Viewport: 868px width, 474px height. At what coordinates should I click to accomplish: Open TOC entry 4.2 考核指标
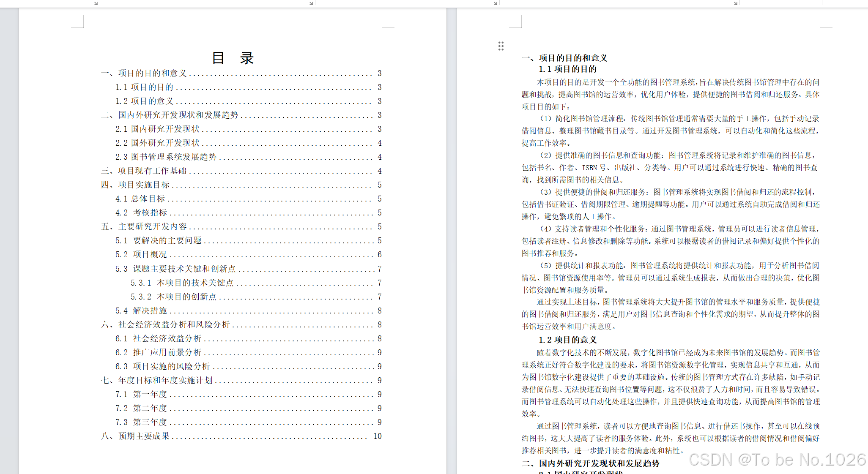coord(141,212)
